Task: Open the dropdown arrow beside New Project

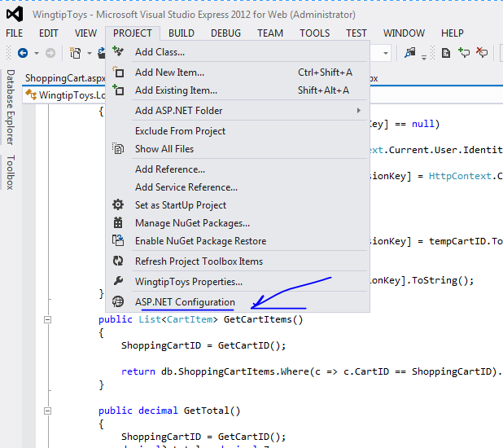Action: click(x=90, y=53)
